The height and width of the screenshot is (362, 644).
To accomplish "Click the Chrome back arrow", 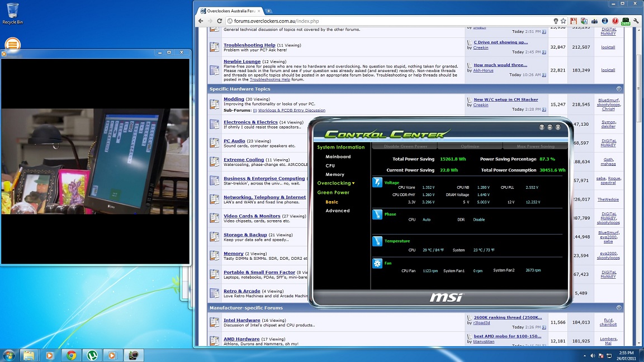I will [201, 21].
